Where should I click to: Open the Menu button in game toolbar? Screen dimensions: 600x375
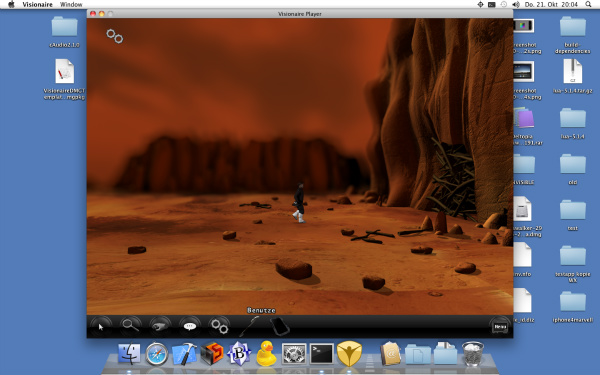[x=500, y=327]
